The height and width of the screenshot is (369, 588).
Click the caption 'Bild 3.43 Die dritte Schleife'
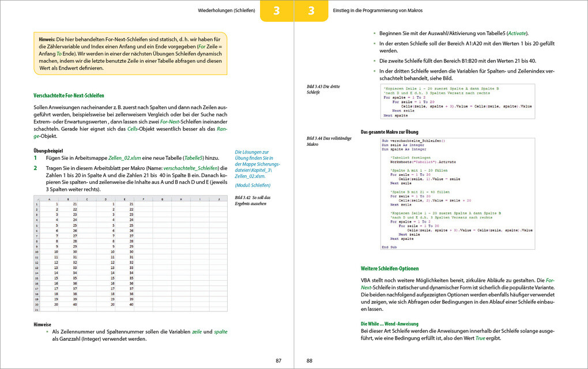point(323,89)
